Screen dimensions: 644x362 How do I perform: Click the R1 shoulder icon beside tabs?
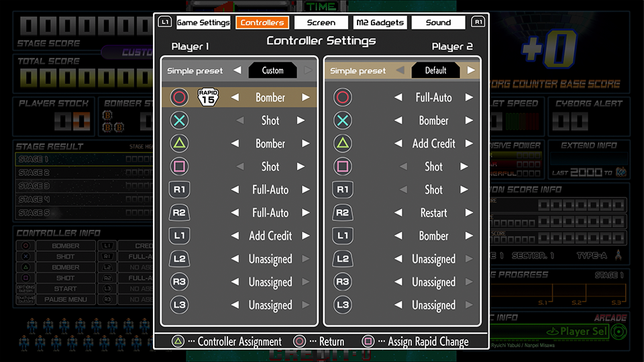(x=478, y=21)
